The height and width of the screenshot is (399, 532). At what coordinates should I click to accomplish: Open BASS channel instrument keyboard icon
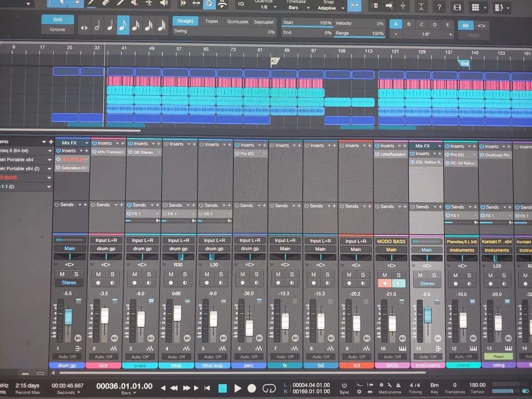click(402, 348)
